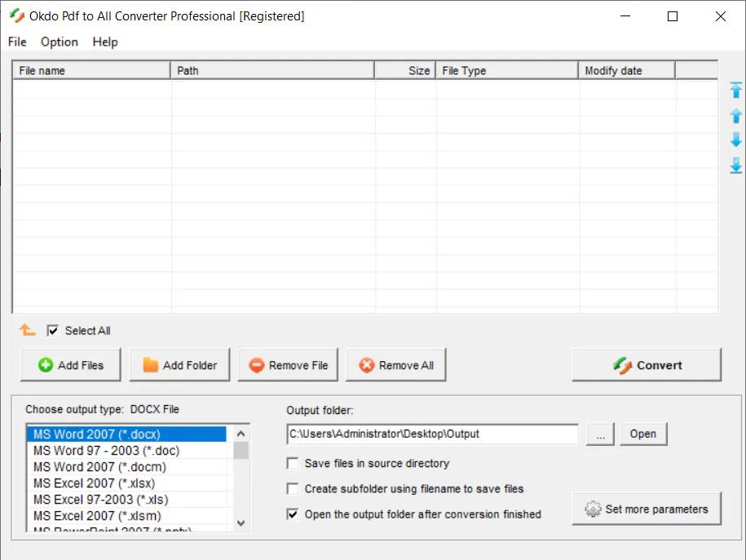Open the File menu
The image size is (746, 560).
point(17,42)
